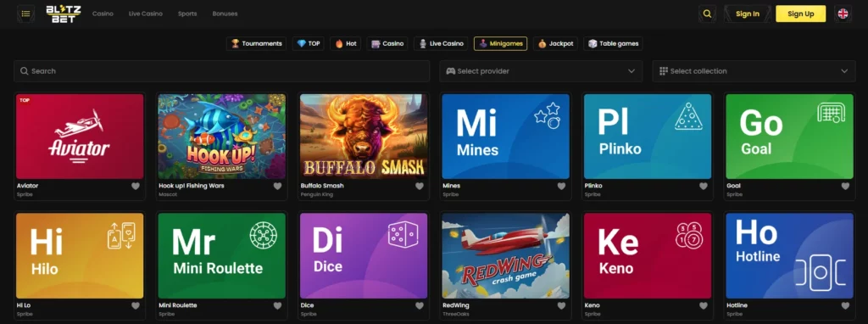This screenshot has width=868, height=324.
Task: Mark Goal as favorite heart
Action: [845, 186]
